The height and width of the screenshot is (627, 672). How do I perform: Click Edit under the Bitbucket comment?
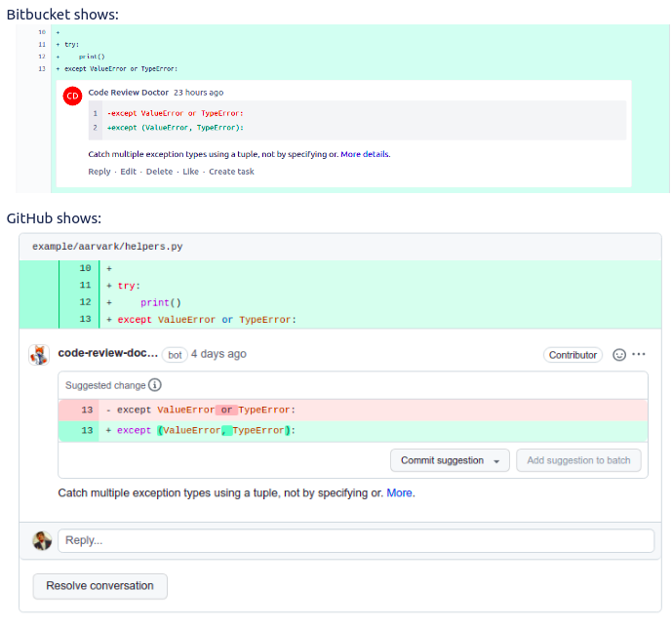(128, 172)
